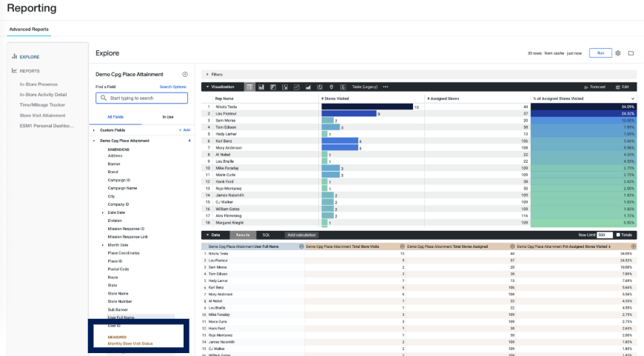644x356 pixels.
Task: Click the Run button
Action: point(600,53)
